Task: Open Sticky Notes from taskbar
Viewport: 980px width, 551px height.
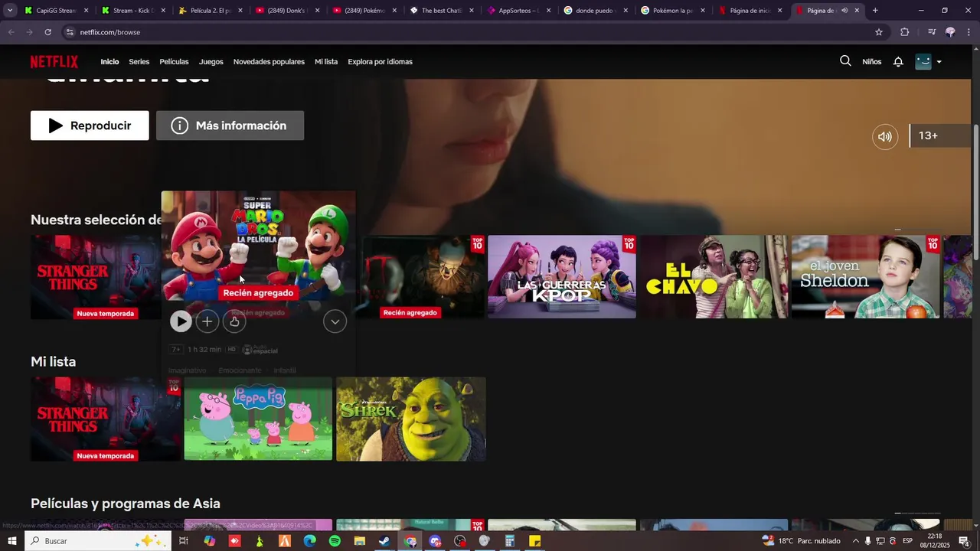Action: coord(534,541)
